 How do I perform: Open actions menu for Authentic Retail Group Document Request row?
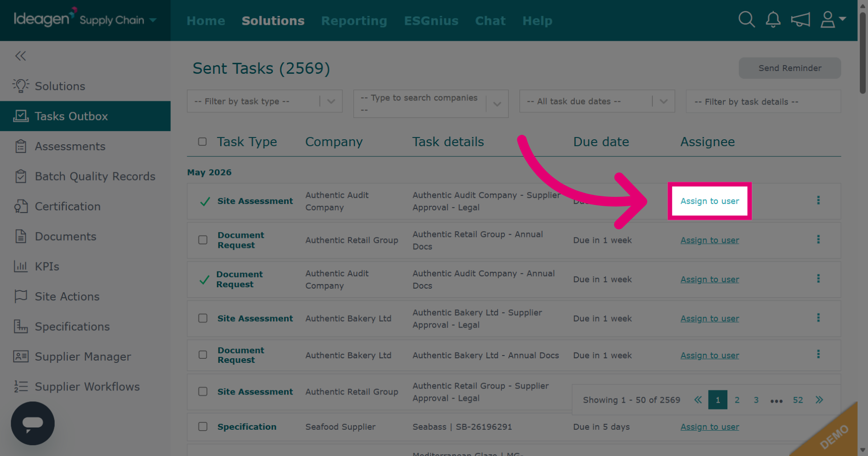818,239
